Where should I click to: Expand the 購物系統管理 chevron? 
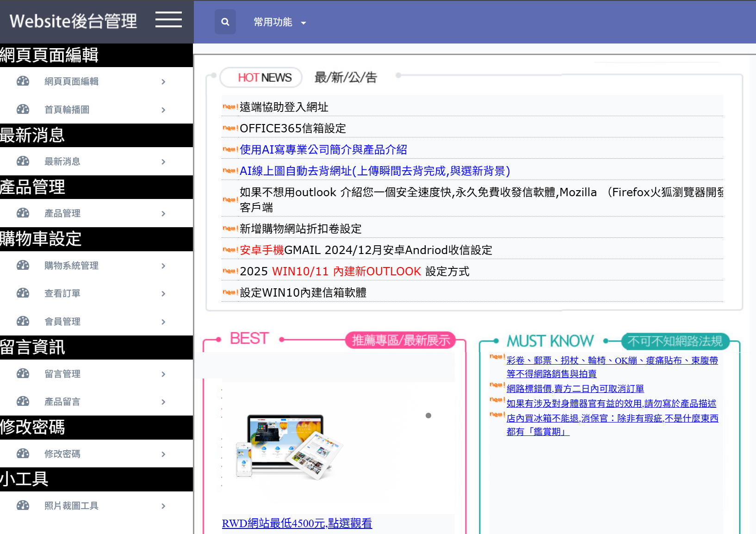pyautogui.click(x=163, y=266)
